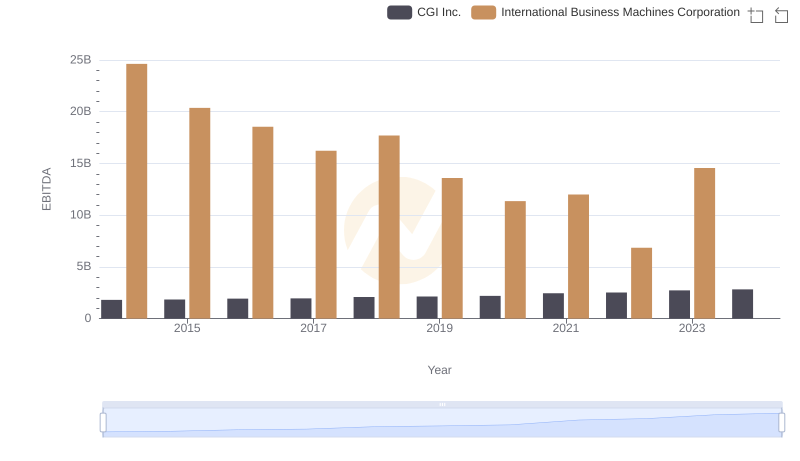800x461 pixels.
Task: Click the last CGI Inc. bar for 2024
Action: tap(742, 304)
